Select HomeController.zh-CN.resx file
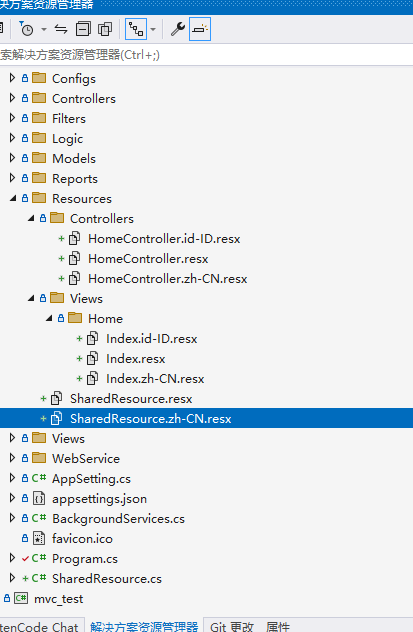Screen dimensions: 413x632 point(167,279)
